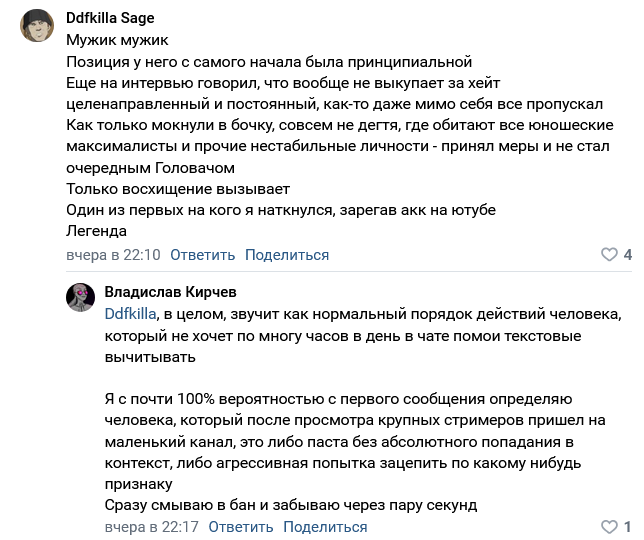Viewport: 644px width, 540px height.
Task: Click Поделиться under the Ddfkilla Sage comment
Action: coord(287,255)
